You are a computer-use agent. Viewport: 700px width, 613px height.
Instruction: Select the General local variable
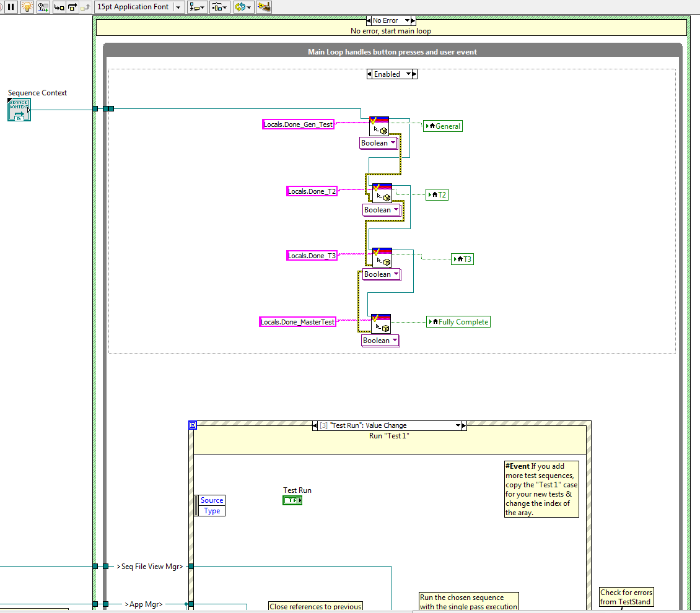coord(443,126)
